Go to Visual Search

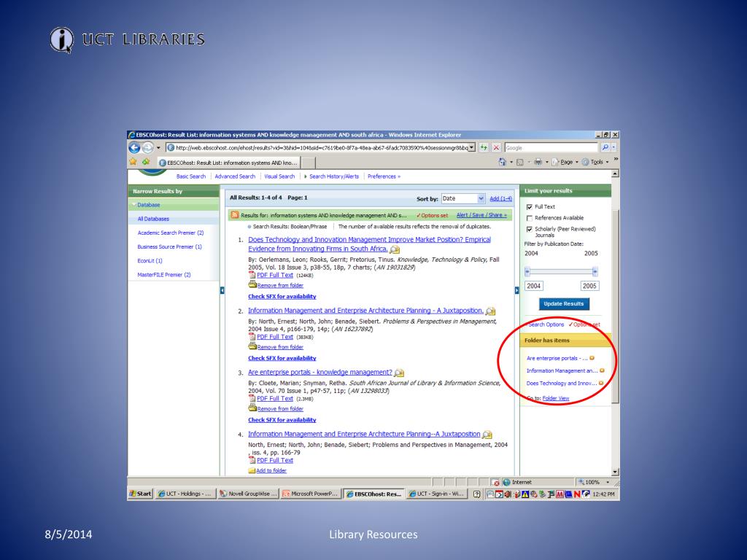[x=279, y=176]
